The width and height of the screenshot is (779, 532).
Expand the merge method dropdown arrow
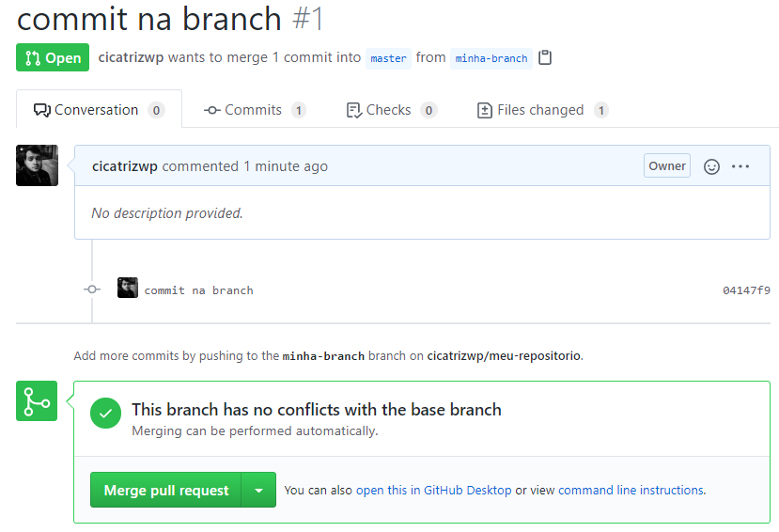258,491
